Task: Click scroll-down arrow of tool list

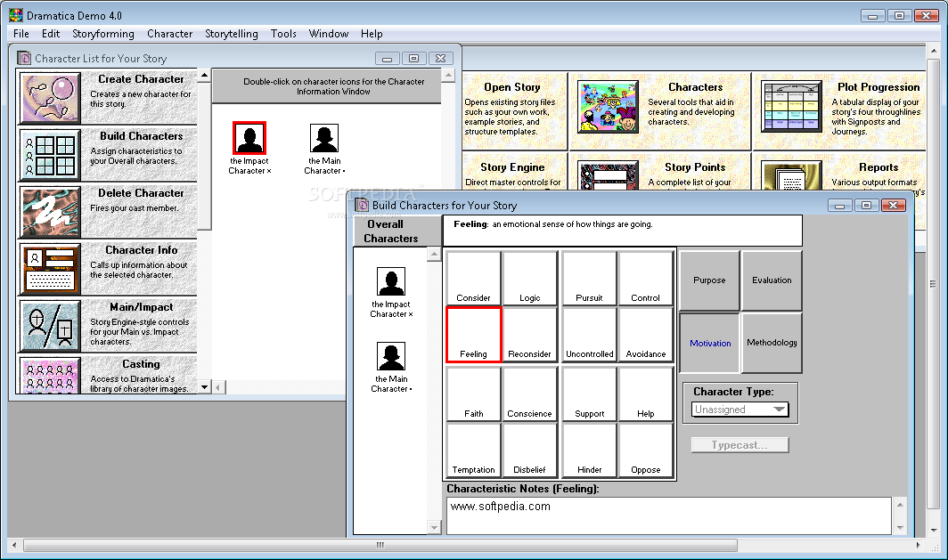Action: coord(204,387)
